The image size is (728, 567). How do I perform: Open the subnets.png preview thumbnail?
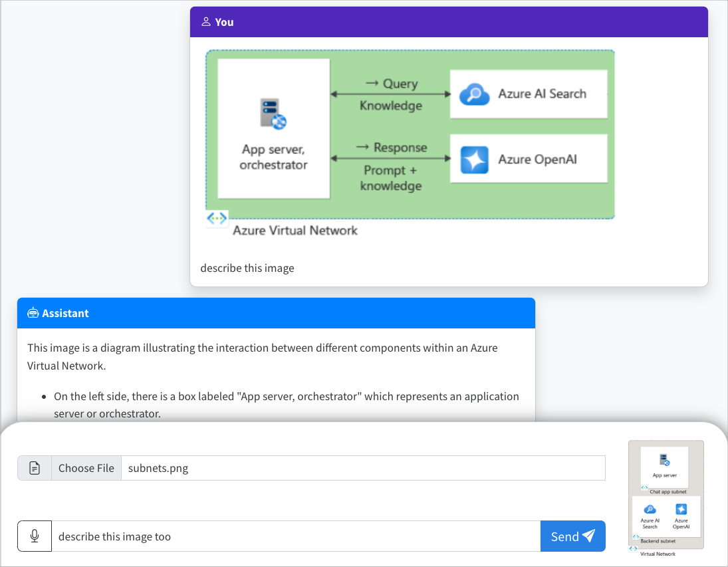tap(666, 499)
